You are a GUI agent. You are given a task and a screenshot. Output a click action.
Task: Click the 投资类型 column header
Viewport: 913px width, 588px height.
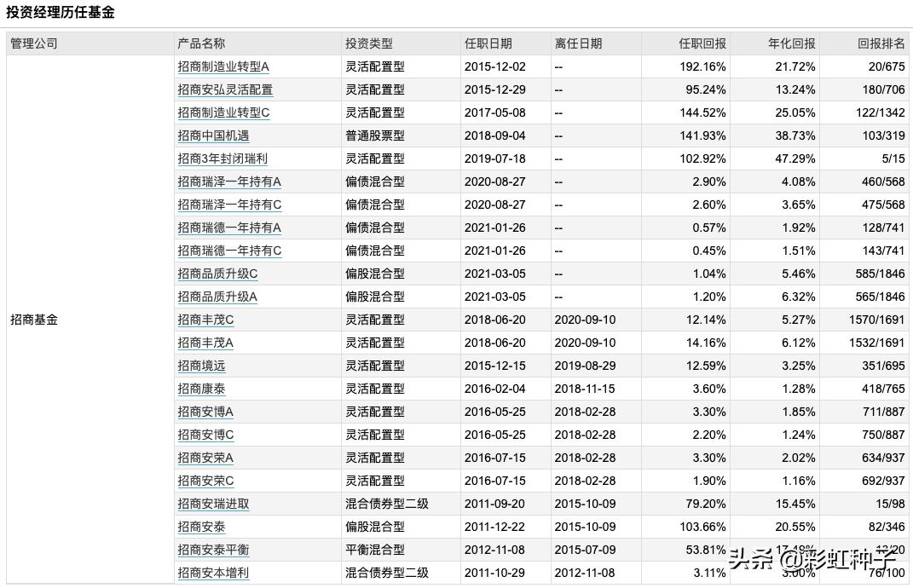coord(369,43)
